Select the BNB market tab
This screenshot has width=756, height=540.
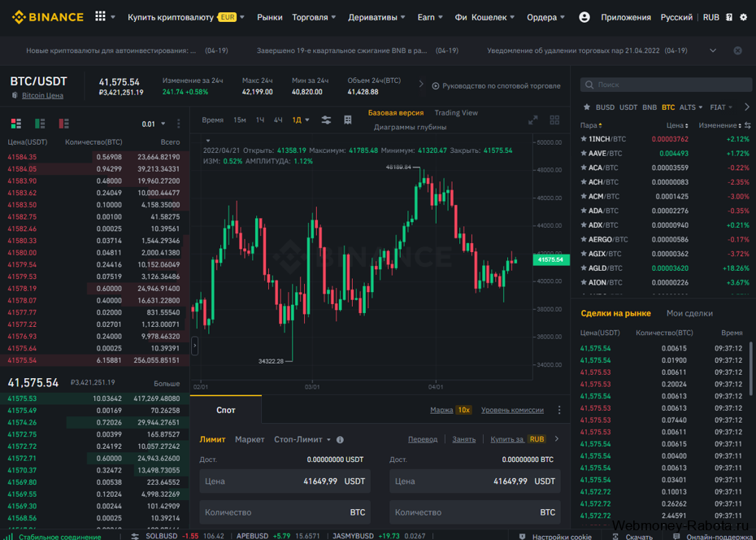650,107
